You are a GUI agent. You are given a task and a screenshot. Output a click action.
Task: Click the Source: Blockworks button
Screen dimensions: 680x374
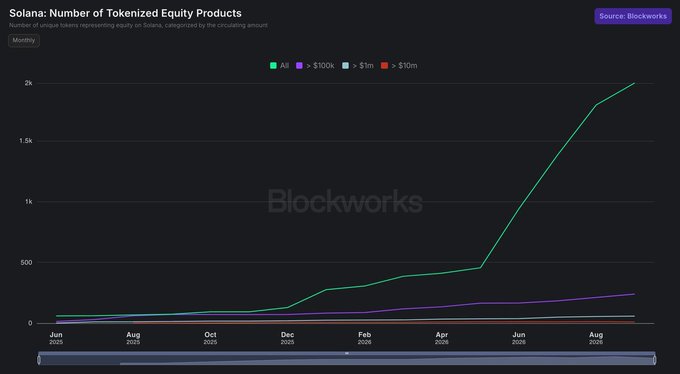click(x=633, y=16)
